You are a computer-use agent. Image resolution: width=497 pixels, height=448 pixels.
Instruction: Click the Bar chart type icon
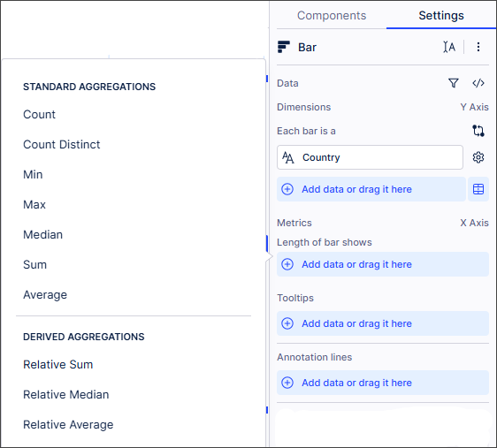pos(284,47)
